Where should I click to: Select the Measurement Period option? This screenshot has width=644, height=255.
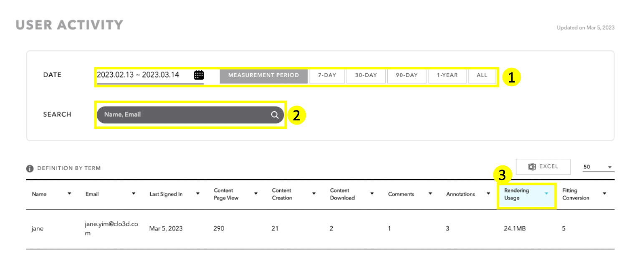(x=264, y=76)
